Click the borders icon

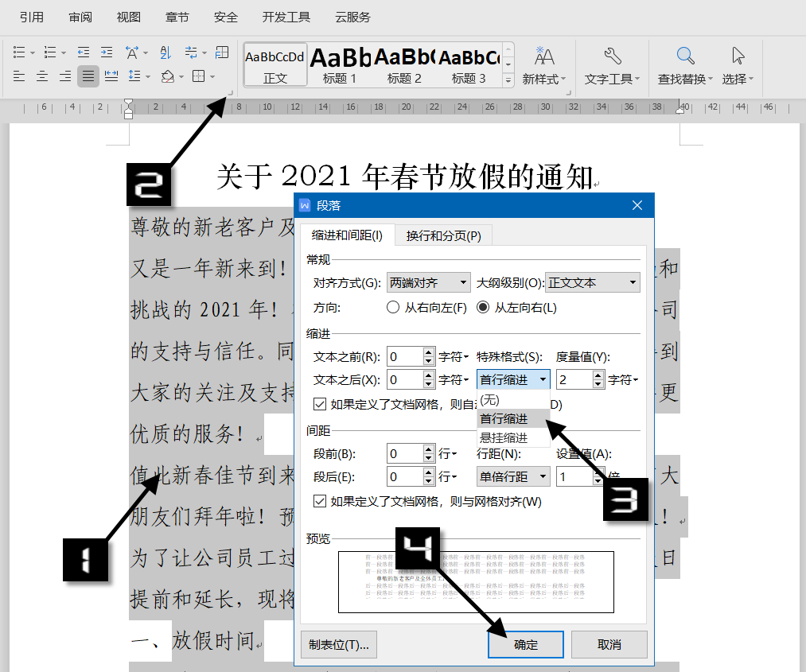point(198,76)
